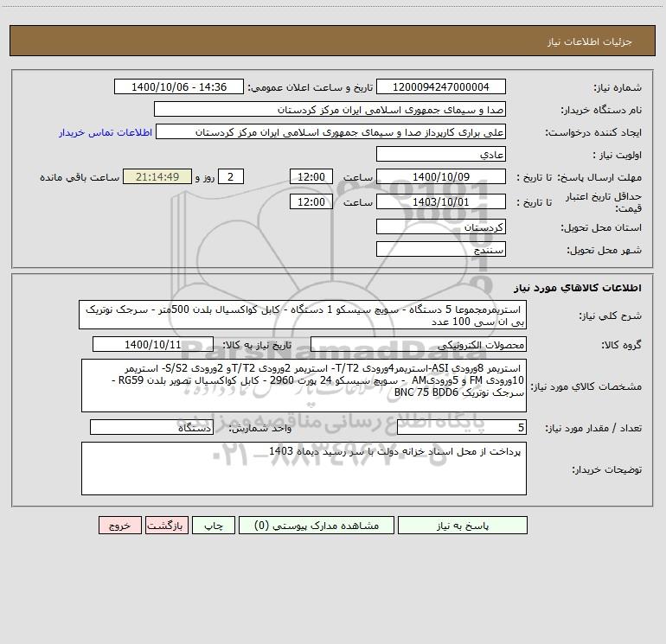Click the ساعت باقی مانده label
The width and height of the screenshot is (666, 644).
coord(80,177)
